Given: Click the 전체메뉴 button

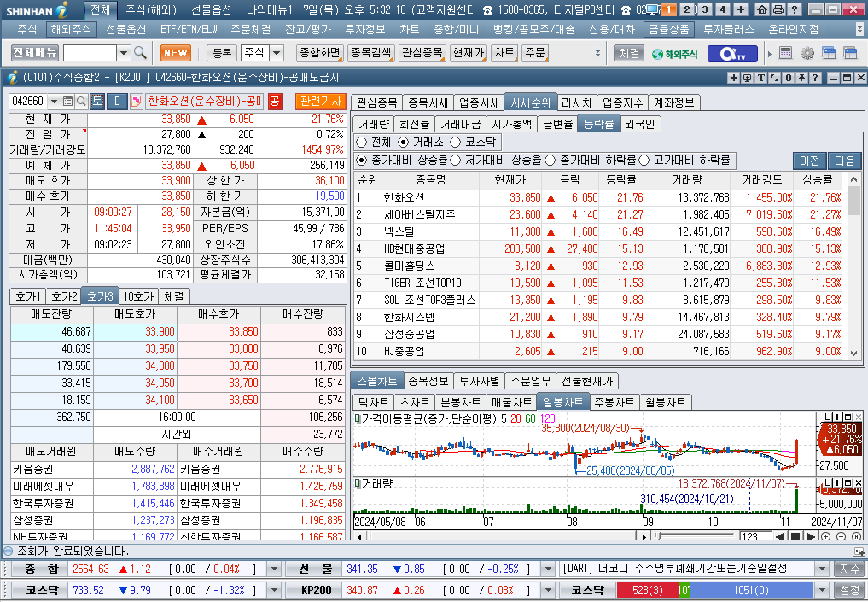Looking at the screenshot, I should (x=35, y=53).
